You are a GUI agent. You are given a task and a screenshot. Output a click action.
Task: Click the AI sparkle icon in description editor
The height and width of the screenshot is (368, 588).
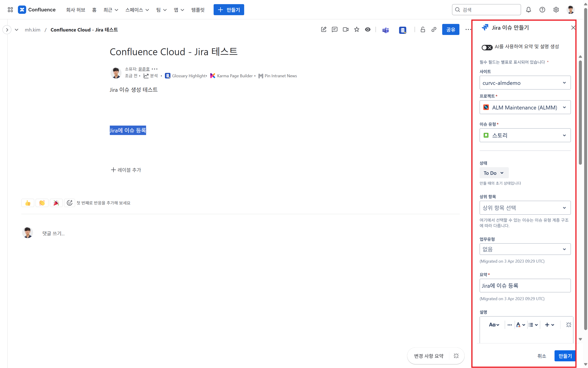pyautogui.click(x=568, y=325)
